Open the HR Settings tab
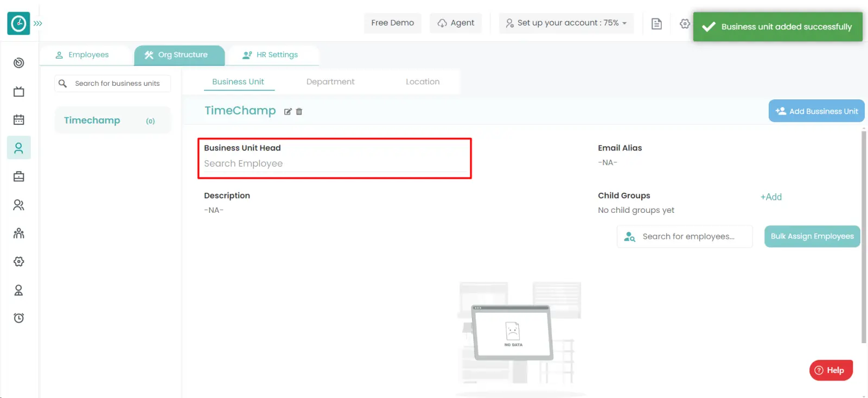The width and height of the screenshot is (868, 398). point(270,55)
